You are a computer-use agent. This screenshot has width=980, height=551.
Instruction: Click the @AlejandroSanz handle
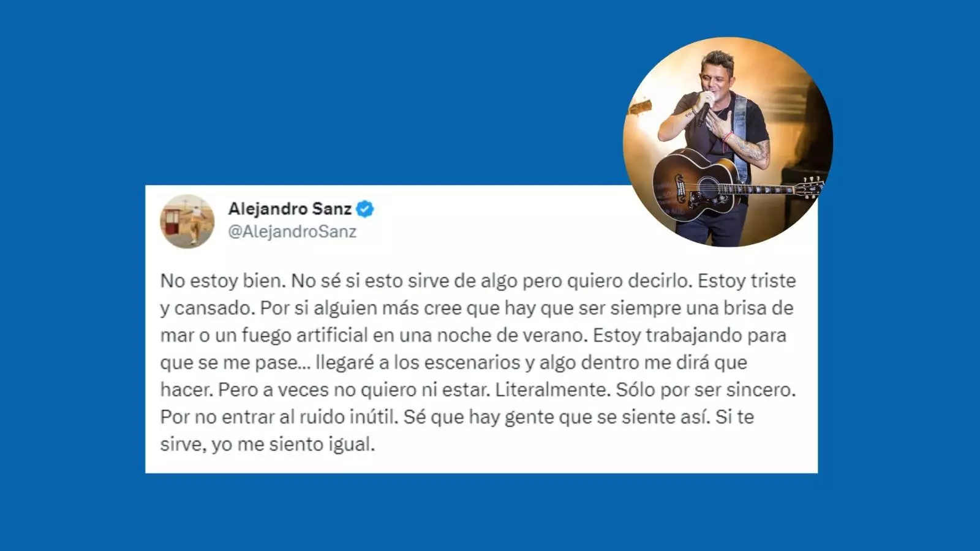pos(292,232)
